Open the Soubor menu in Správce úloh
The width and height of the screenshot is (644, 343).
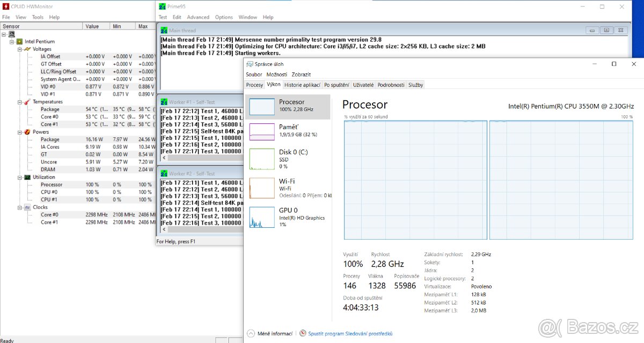tap(254, 74)
